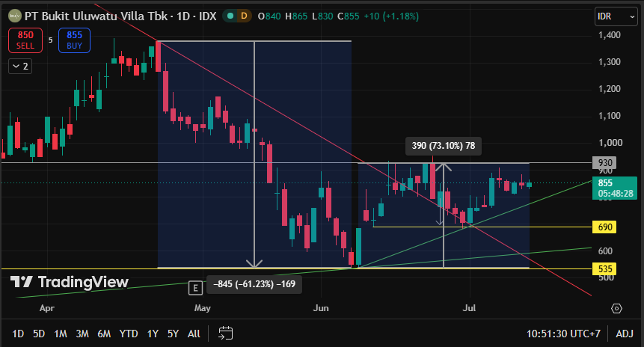Image resolution: width=644 pixels, height=347 pixels.
Task: Select the 1M time range
Action: pos(61,334)
